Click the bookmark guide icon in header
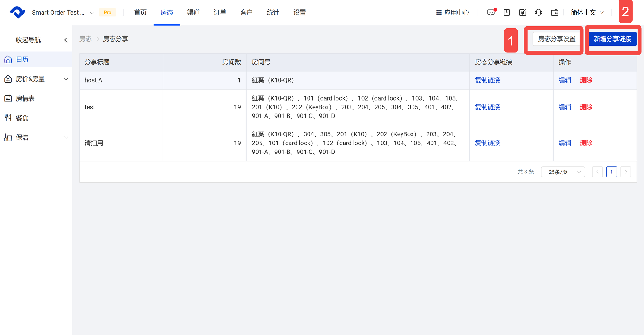644x335 pixels. (x=507, y=13)
